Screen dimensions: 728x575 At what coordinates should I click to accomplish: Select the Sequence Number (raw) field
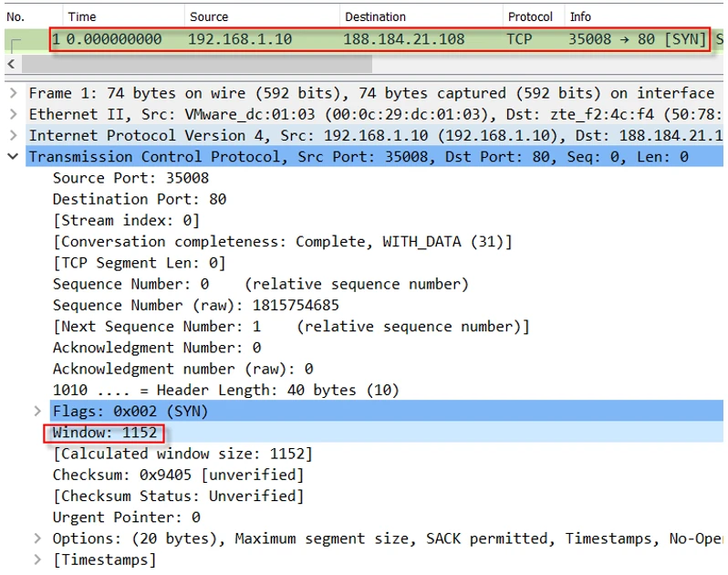(x=195, y=305)
